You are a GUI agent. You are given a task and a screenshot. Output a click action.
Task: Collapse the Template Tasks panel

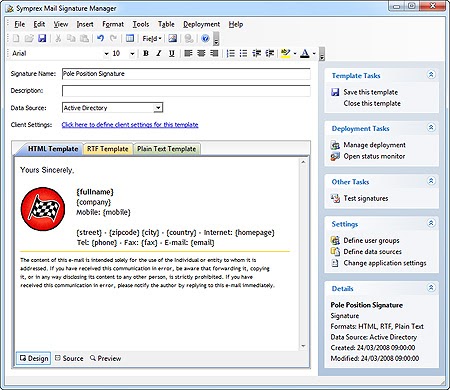point(431,75)
